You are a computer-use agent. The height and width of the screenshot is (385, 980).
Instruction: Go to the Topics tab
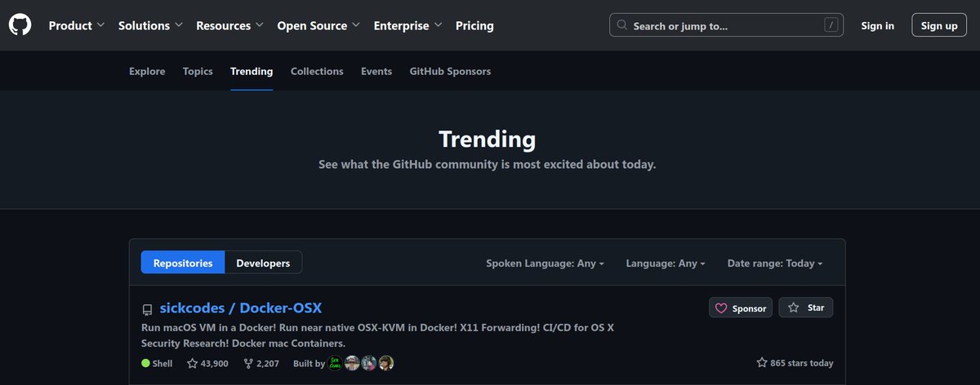tap(198, 72)
